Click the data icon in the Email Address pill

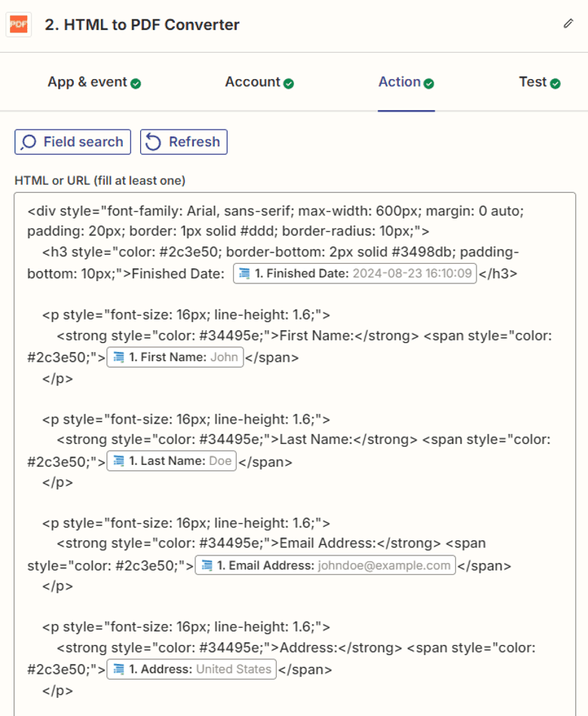(208, 565)
